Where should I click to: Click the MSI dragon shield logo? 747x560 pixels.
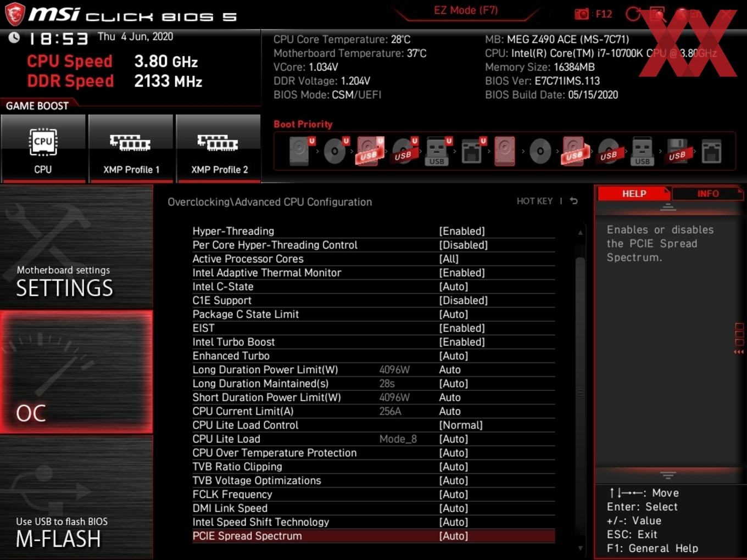15,14
